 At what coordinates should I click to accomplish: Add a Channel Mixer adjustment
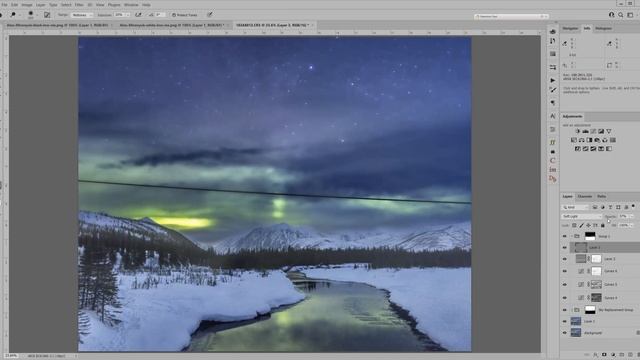tap(604, 140)
